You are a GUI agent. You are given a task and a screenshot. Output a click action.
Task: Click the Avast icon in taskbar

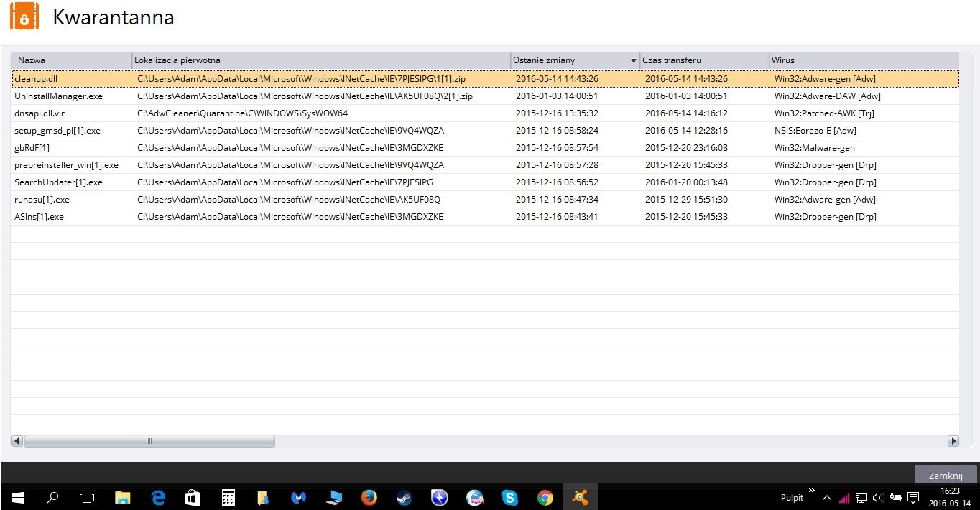click(x=580, y=497)
